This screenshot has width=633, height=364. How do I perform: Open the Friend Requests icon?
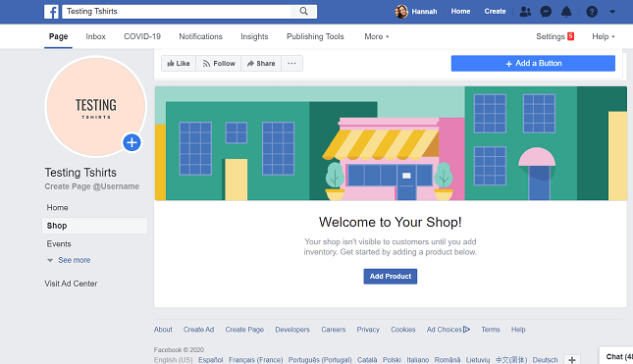click(x=525, y=12)
